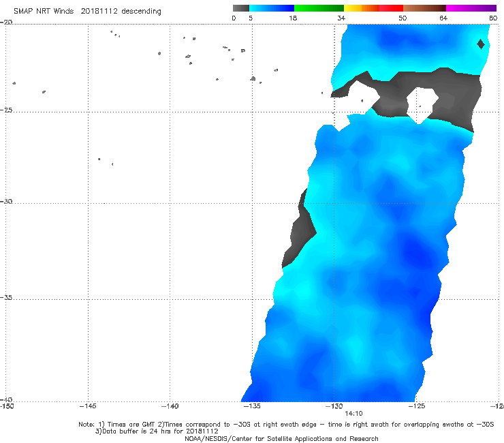
Task: Click the longitude label '-125'
Action: pos(417,406)
